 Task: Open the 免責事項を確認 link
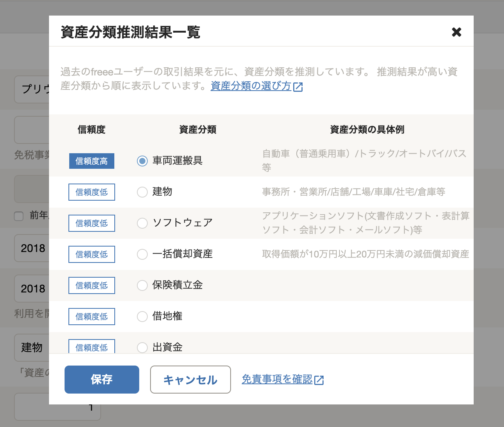(x=277, y=379)
